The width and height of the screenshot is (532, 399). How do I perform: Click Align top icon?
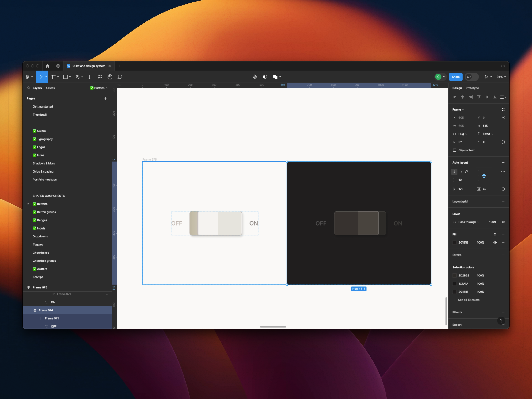tap(479, 97)
